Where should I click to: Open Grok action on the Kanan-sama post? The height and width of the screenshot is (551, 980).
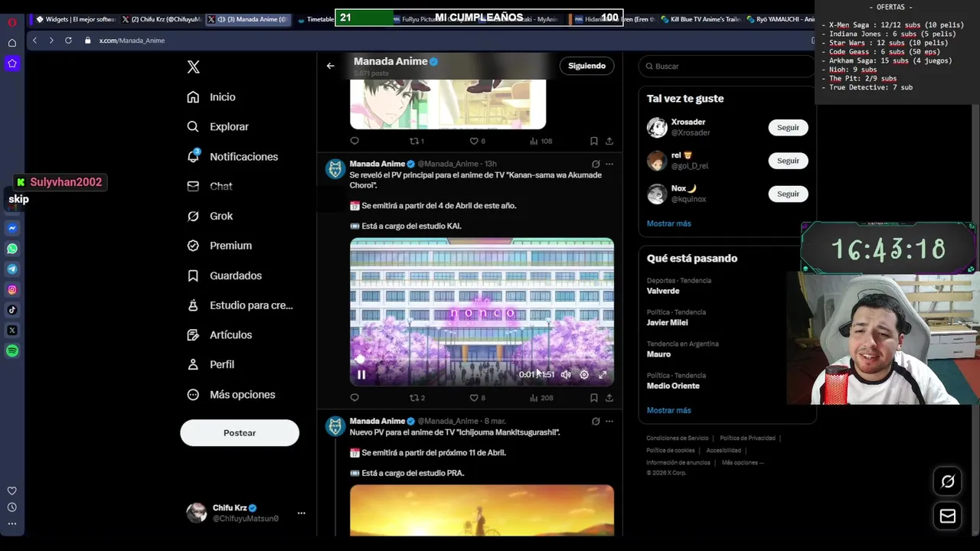click(596, 164)
